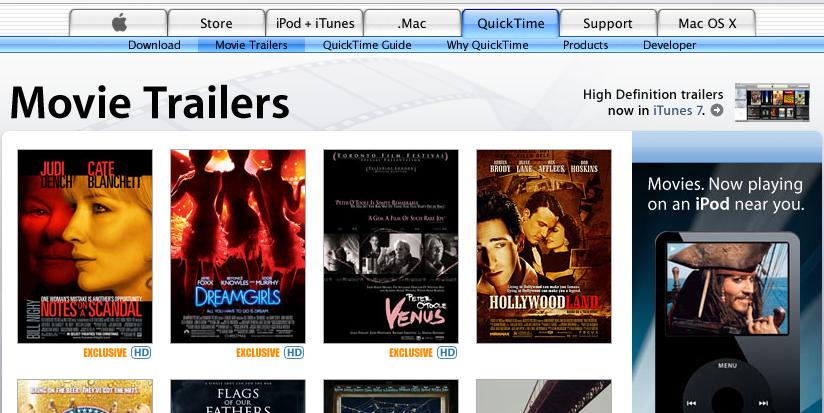
Task: Open QuickTime Guide in the submenu
Action: click(367, 45)
